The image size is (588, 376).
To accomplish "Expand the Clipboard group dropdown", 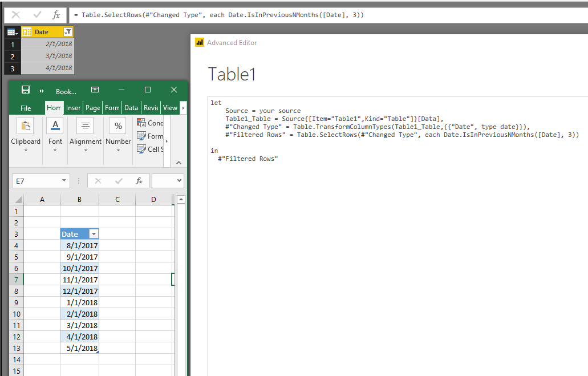I will tap(26, 151).
